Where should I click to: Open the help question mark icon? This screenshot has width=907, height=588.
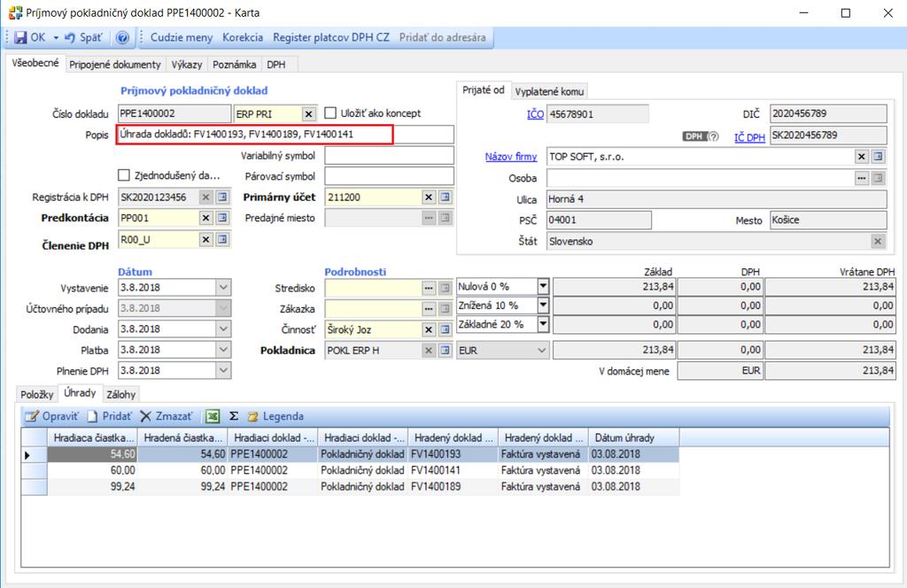click(122, 37)
